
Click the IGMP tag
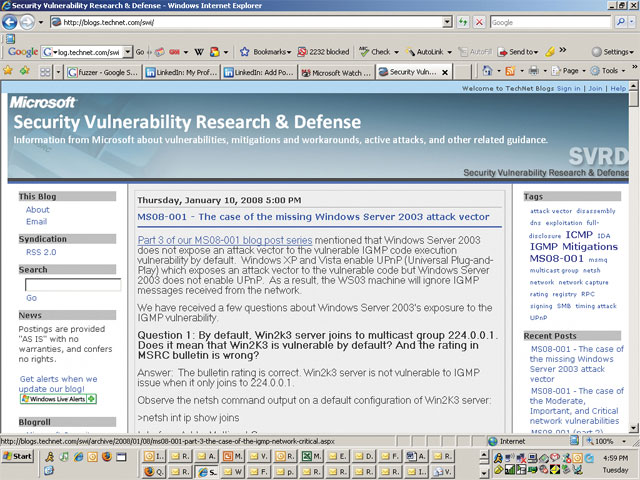(544, 247)
